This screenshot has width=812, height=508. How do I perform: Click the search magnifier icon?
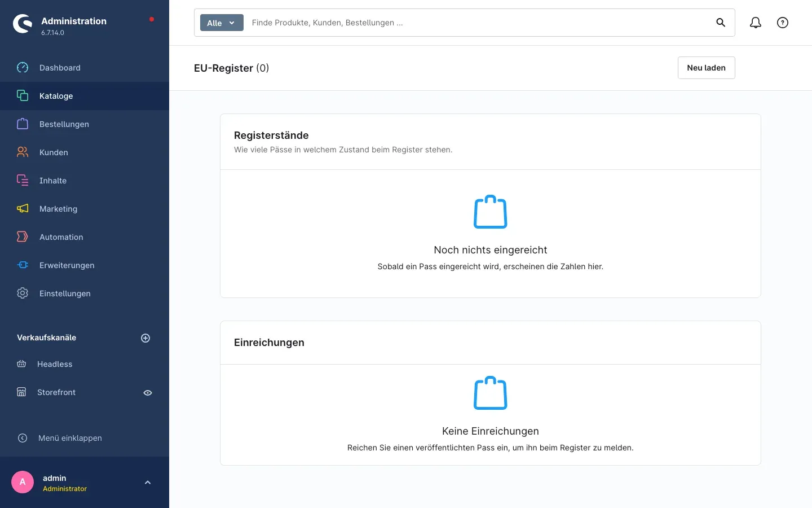pos(721,23)
